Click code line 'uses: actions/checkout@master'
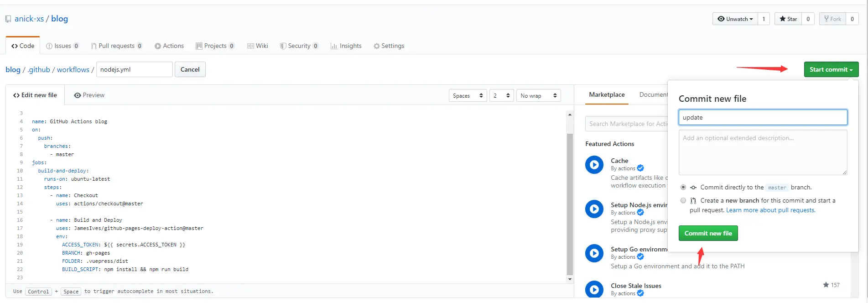This screenshot has height=303, width=868. (99, 204)
